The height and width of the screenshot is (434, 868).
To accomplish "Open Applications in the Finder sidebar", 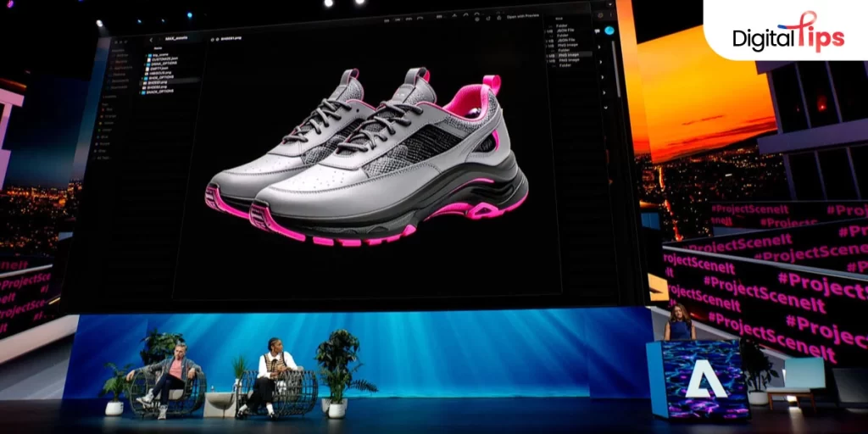I will [x=123, y=68].
